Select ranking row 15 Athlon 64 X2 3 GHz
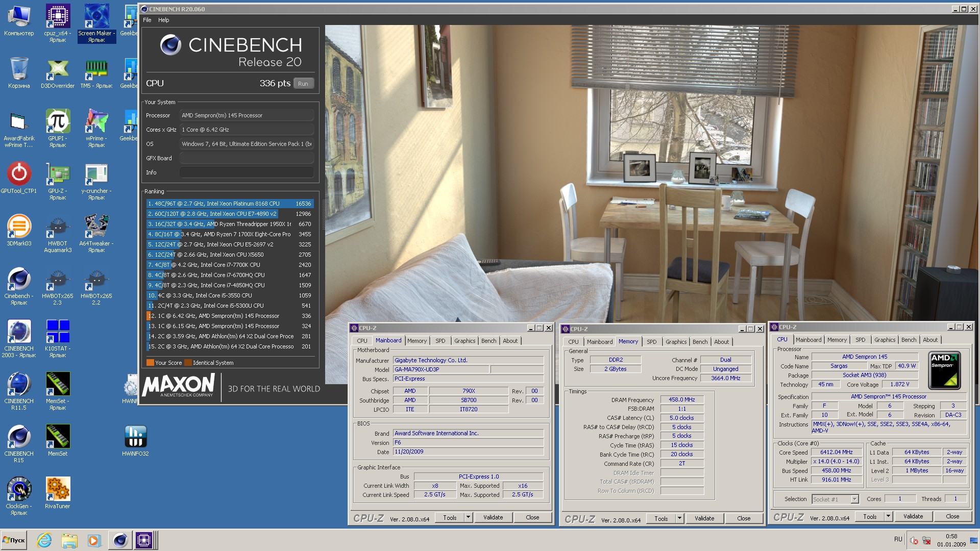980x551 pixels. tap(230, 346)
